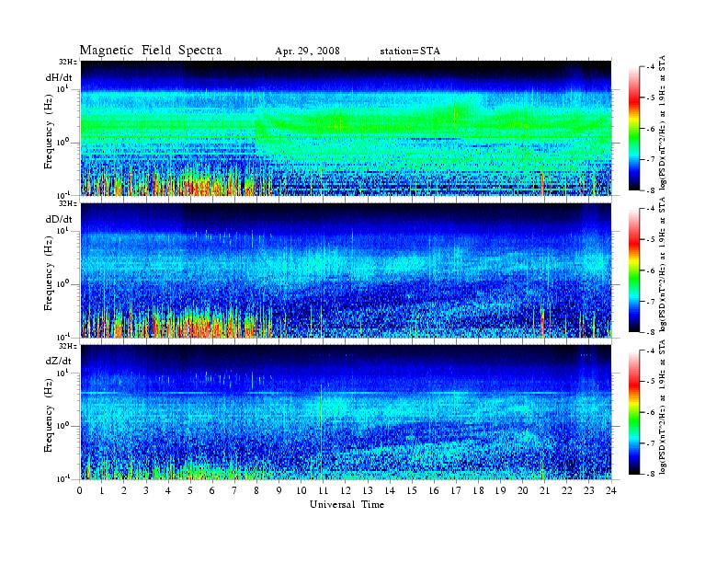Select the "dZ/dt" panel label
The height and width of the screenshot is (563, 728).
[x=59, y=361]
